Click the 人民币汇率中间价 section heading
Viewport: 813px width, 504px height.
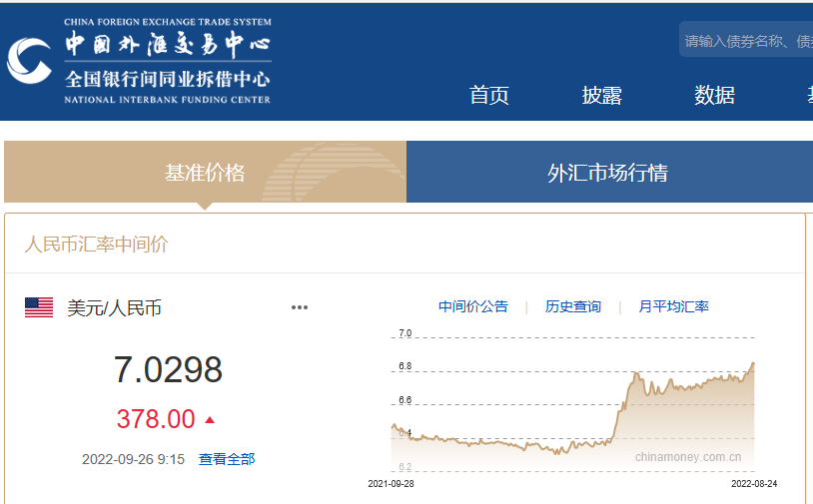[x=97, y=245]
